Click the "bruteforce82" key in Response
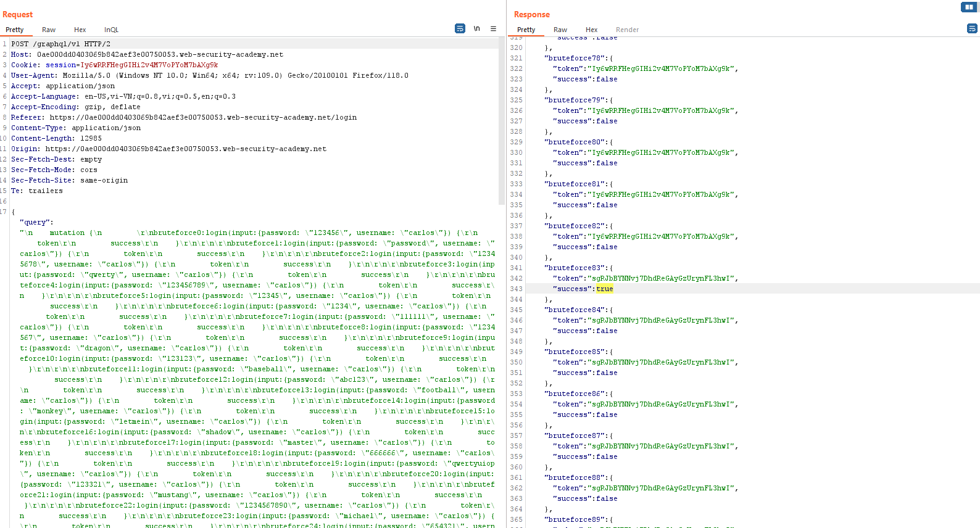 [x=574, y=226]
